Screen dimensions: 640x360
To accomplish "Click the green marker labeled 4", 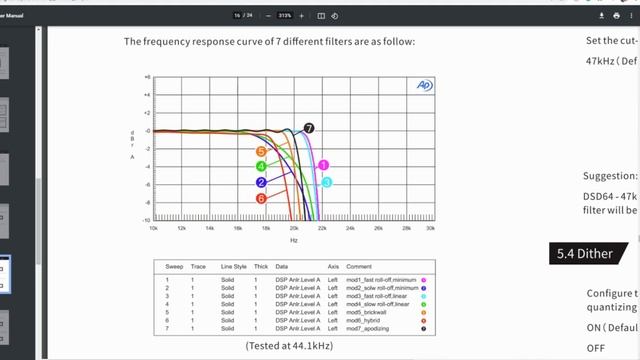I will (261, 166).
